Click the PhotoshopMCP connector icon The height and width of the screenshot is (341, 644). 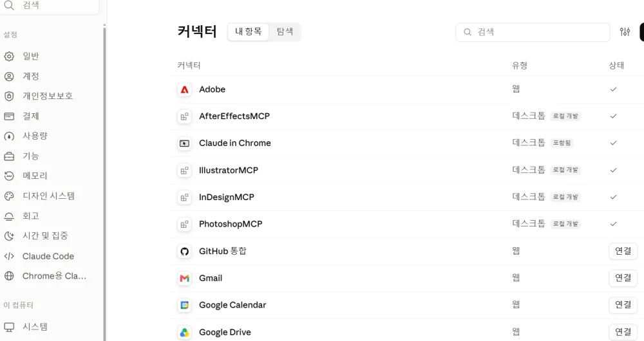(184, 225)
